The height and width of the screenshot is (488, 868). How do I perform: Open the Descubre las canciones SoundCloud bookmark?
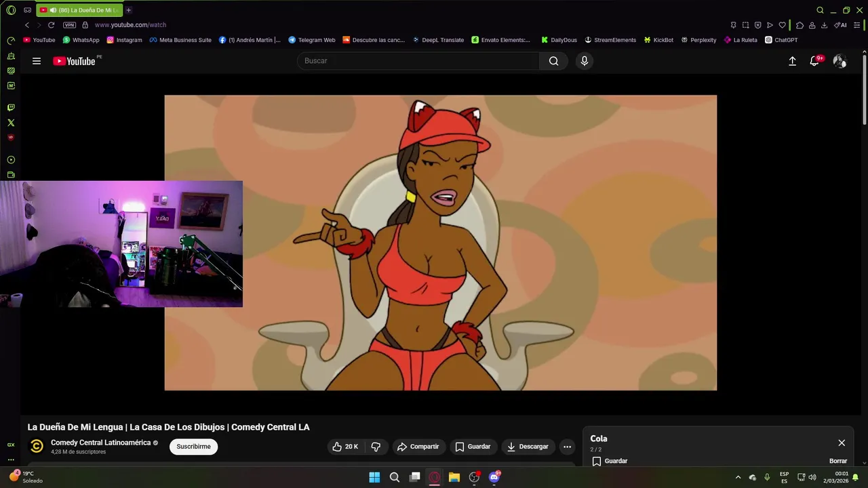[374, 40]
